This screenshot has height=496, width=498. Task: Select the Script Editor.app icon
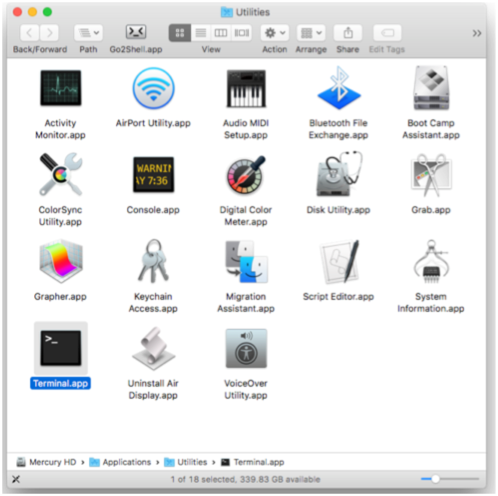(x=339, y=261)
